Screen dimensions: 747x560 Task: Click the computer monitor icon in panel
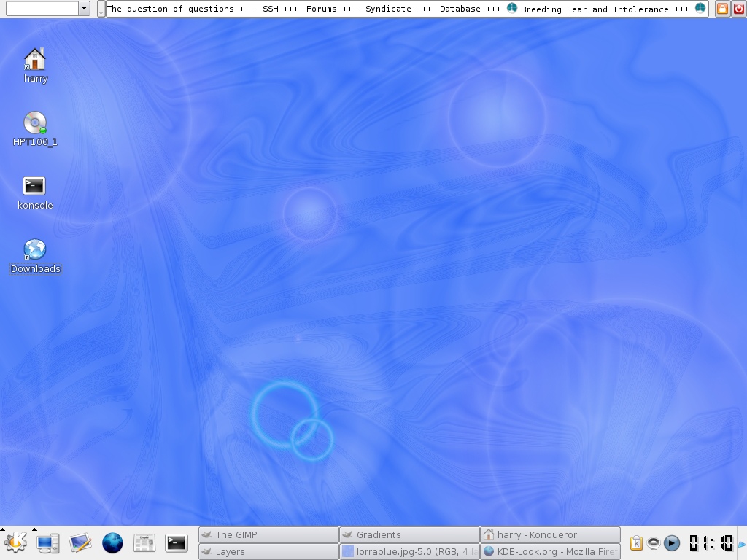click(x=47, y=542)
